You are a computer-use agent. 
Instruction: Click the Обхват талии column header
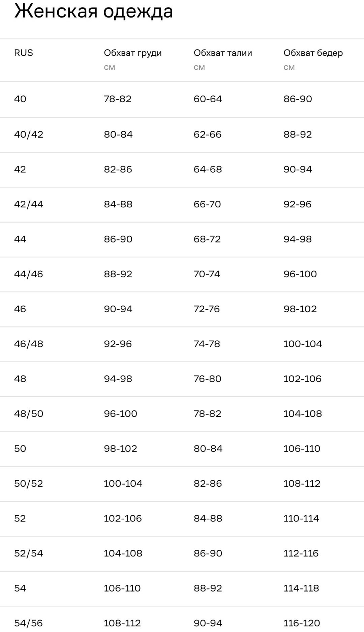coord(223,53)
